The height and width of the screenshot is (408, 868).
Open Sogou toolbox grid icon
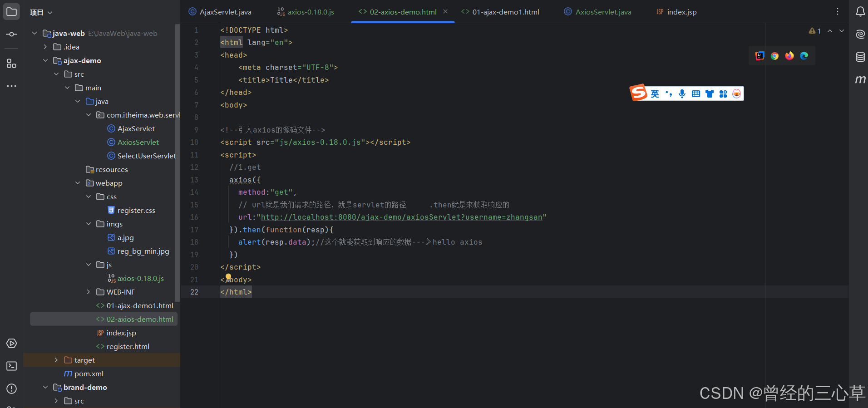[x=723, y=94]
